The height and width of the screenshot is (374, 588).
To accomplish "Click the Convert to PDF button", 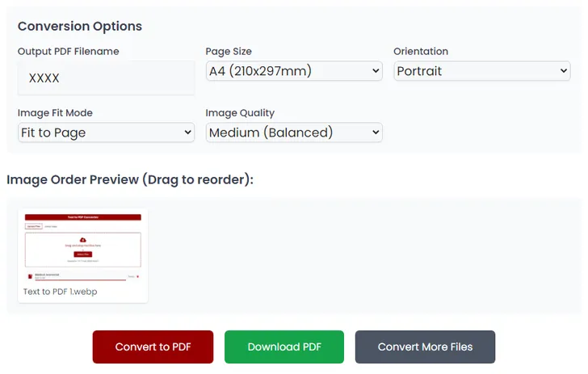I will [x=153, y=347].
